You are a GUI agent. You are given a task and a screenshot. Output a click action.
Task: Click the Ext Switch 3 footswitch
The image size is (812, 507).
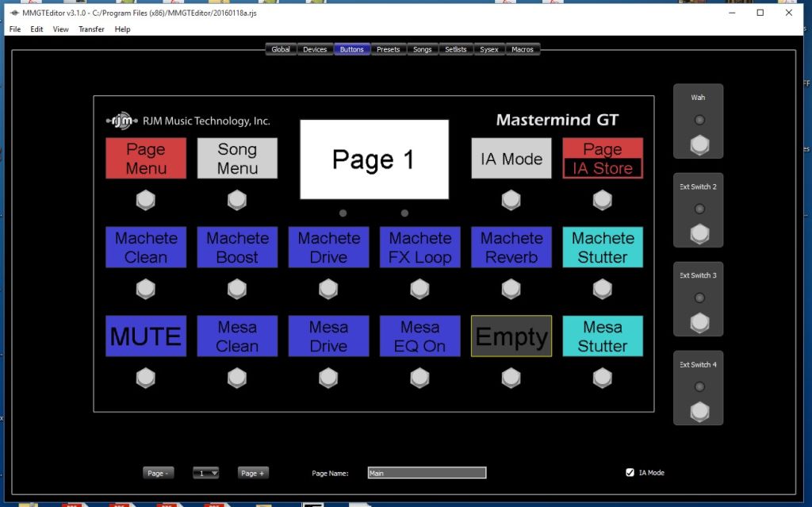click(x=699, y=323)
